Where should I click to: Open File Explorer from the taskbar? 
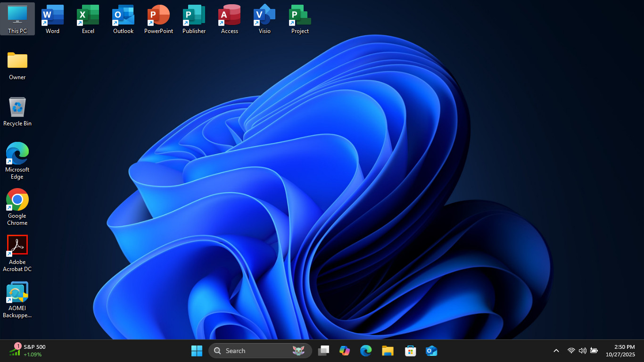point(388,351)
